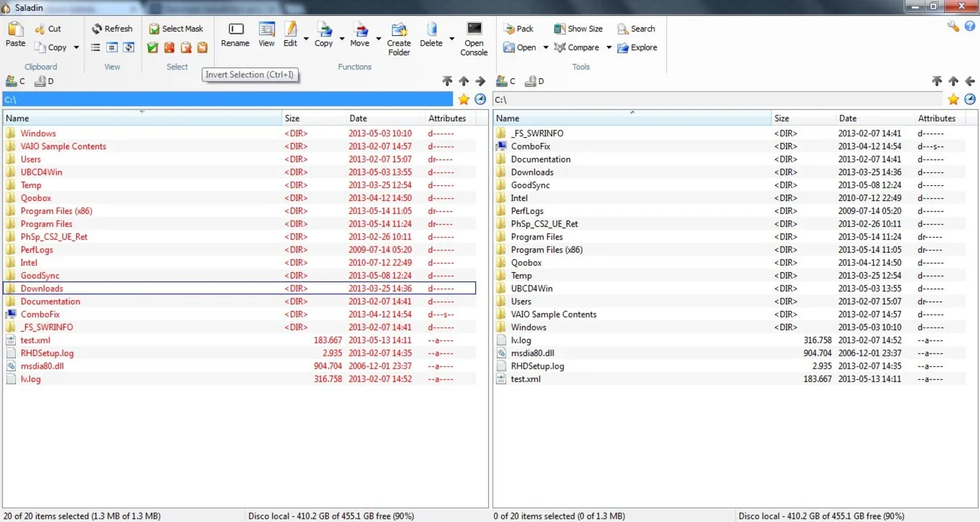Image resolution: width=980 pixels, height=522 pixels.
Task: Click the orange Invert Selection icon
Action: (202, 48)
